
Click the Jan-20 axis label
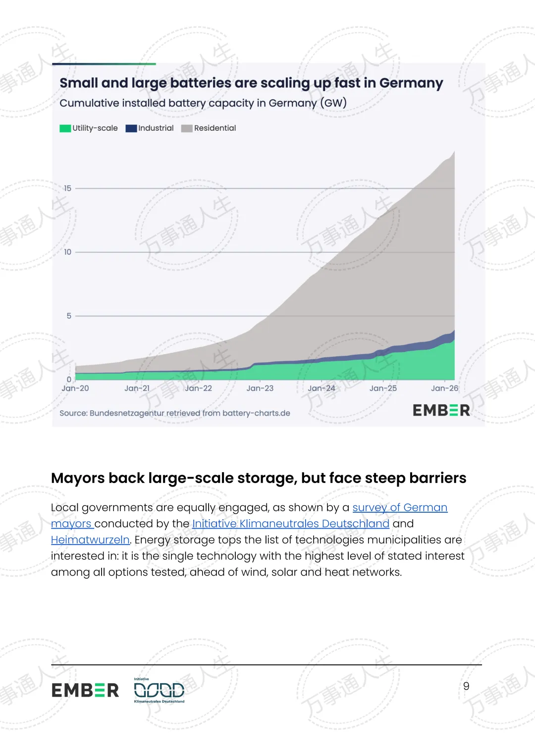pos(75,388)
